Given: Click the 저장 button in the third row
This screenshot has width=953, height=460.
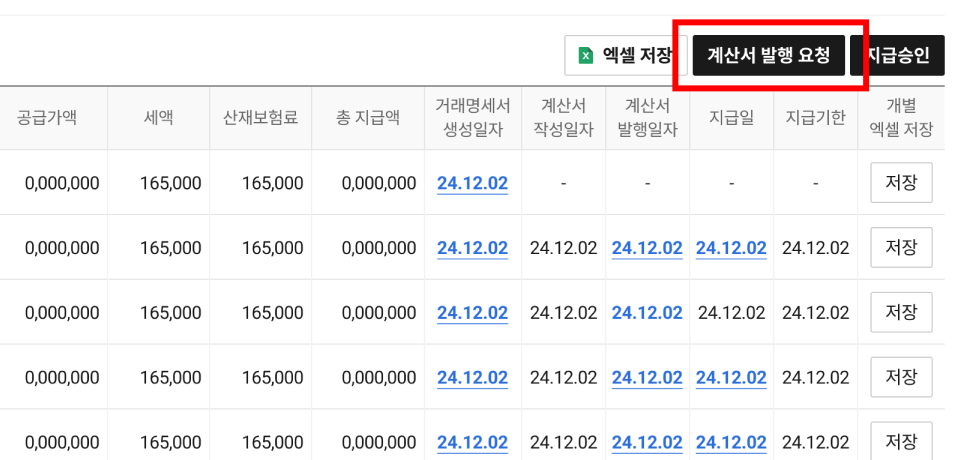Looking at the screenshot, I should click(x=901, y=312).
